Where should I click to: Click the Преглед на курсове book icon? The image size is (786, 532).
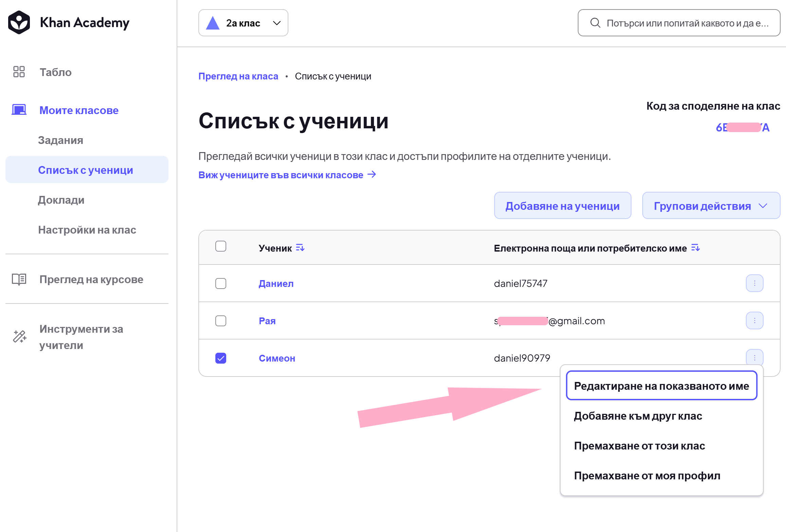coord(19,279)
